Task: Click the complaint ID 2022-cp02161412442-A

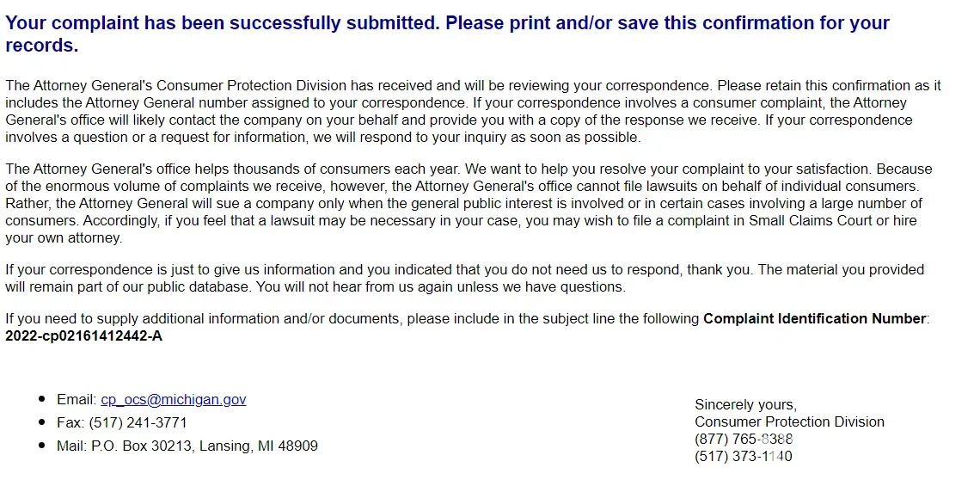Action: tap(83, 336)
